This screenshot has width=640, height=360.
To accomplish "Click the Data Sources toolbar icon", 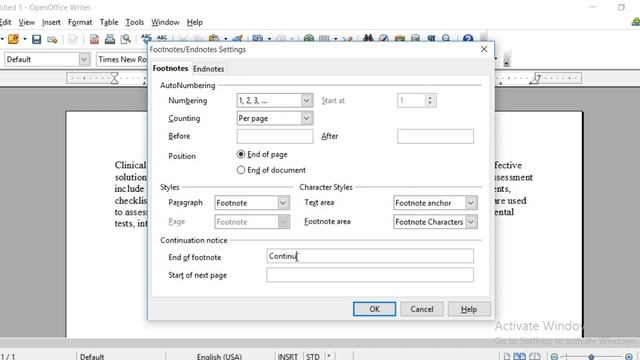I will coord(416,39).
